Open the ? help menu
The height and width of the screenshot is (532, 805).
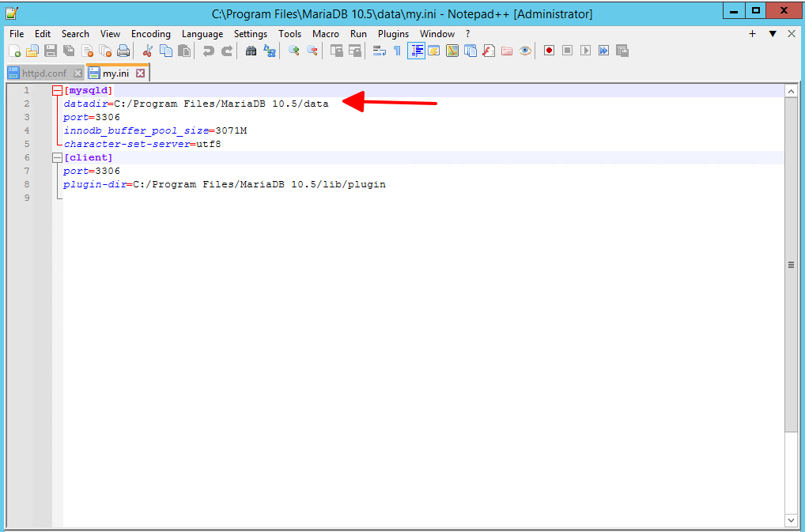467,34
